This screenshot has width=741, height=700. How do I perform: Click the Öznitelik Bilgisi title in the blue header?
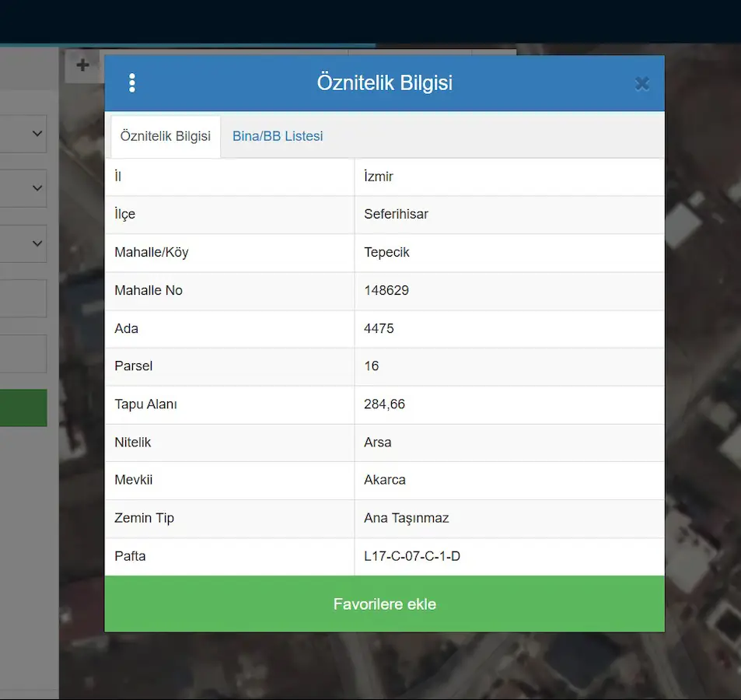[x=385, y=82]
